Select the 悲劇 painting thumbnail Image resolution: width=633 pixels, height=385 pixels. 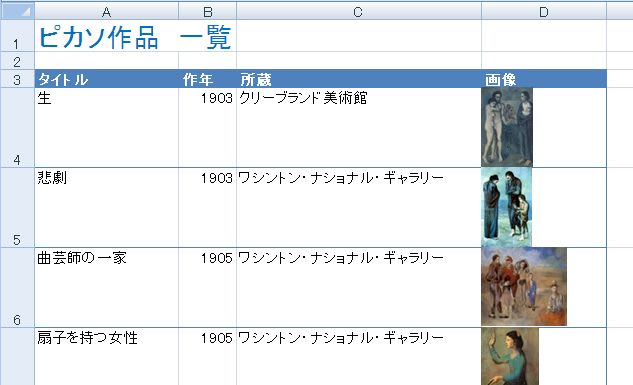point(507,207)
